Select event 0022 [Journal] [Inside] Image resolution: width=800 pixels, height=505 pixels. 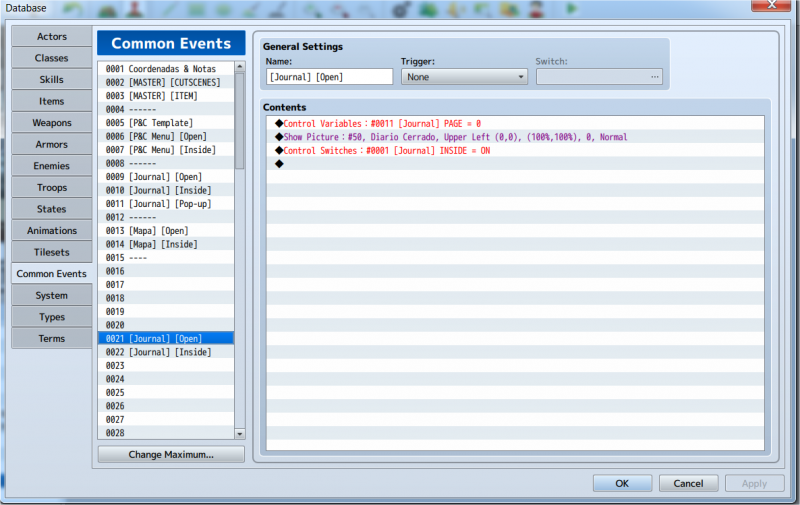(166, 352)
